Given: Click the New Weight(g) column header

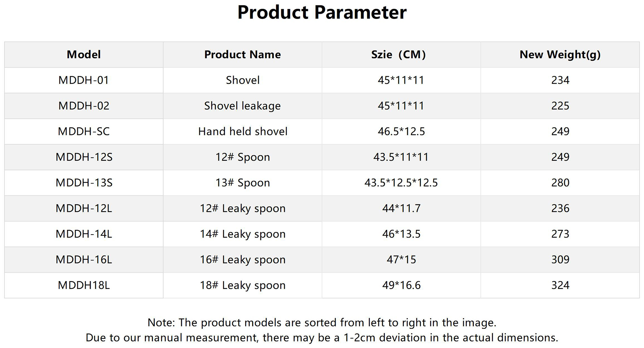Looking at the screenshot, I should (x=560, y=54).
